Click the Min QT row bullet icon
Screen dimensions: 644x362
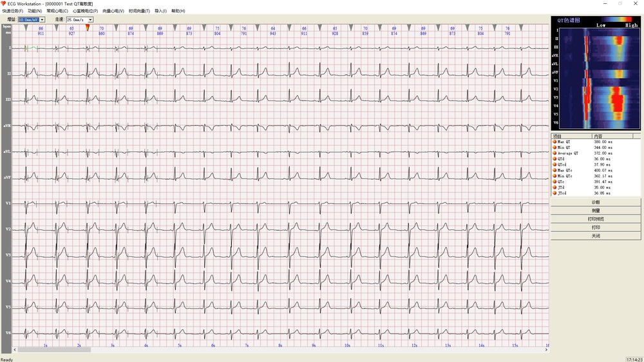[x=554, y=148]
